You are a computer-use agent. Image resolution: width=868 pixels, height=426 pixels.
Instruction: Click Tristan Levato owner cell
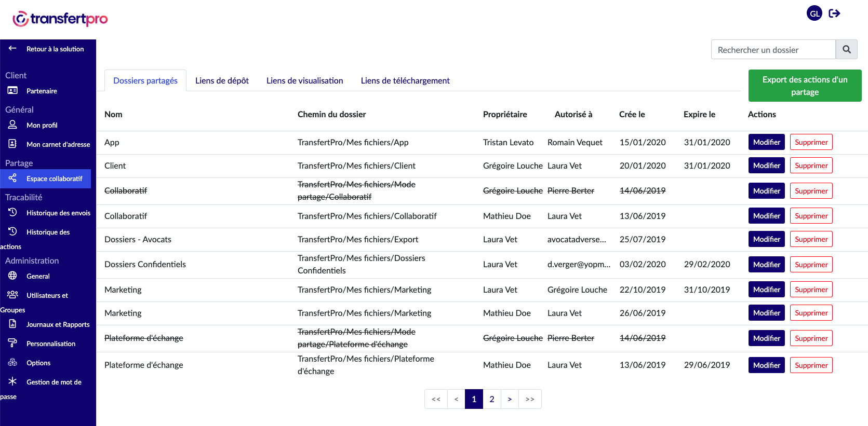508,142
